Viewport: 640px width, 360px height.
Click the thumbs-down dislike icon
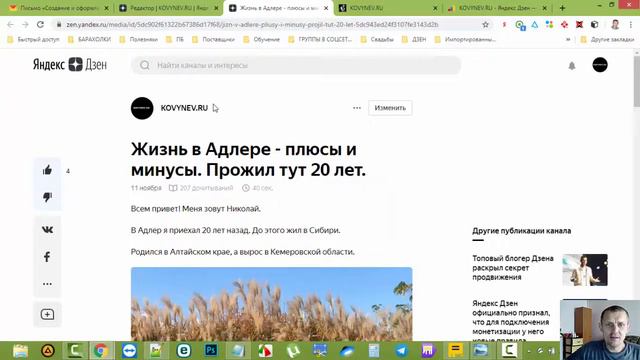[x=47, y=197]
